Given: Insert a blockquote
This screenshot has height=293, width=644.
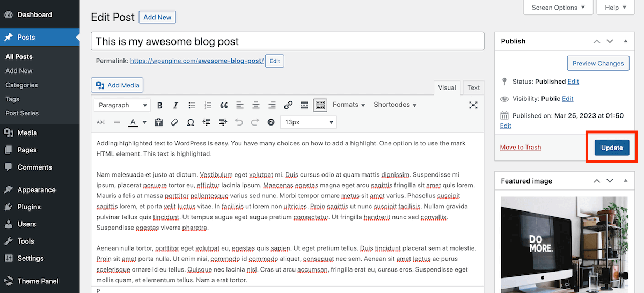Looking at the screenshot, I should pyautogui.click(x=224, y=105).
